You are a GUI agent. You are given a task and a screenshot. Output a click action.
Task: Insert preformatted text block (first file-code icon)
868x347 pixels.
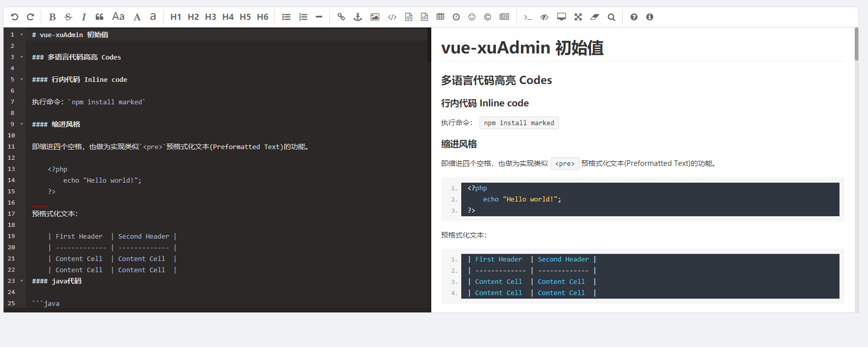409,17
